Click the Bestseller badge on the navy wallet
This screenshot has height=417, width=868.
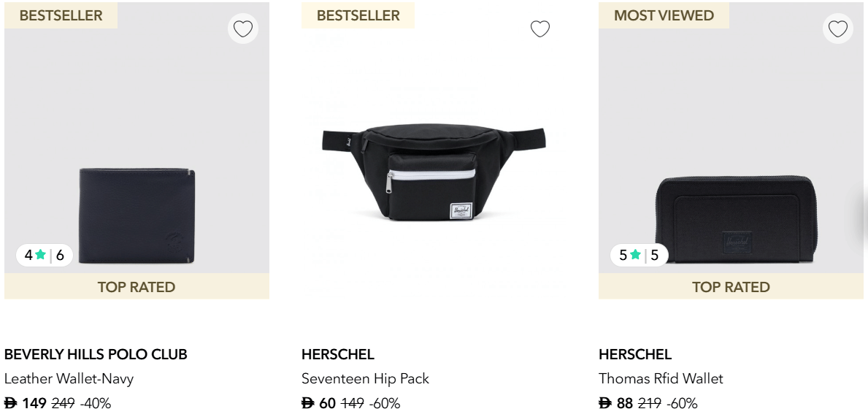click(x=61, y=15)
